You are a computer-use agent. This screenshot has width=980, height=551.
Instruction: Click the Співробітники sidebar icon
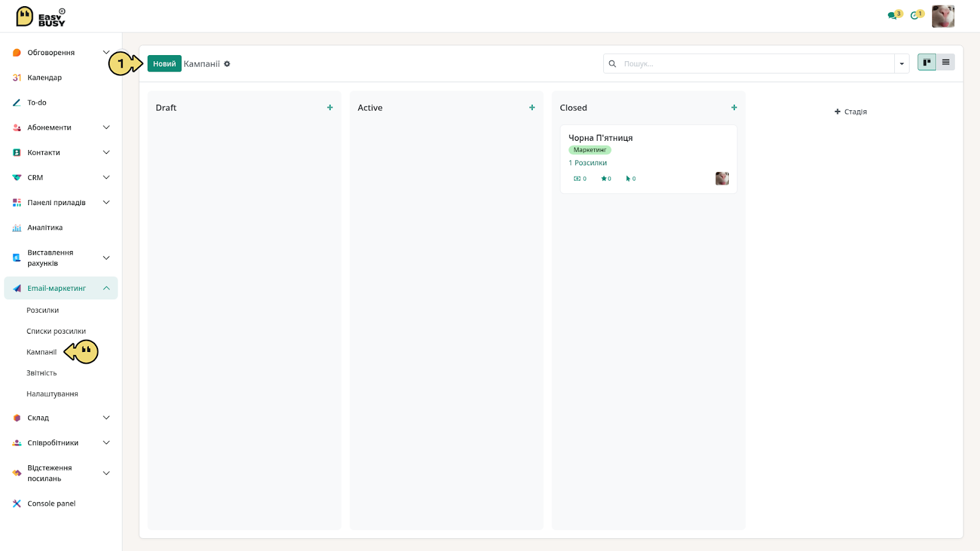tap(17, 443)
